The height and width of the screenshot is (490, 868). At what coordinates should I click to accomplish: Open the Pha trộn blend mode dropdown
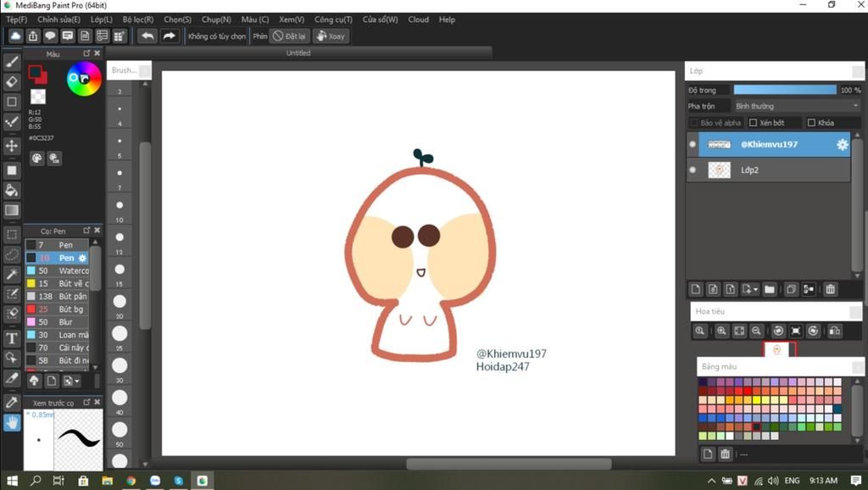(x=797, y=106)
